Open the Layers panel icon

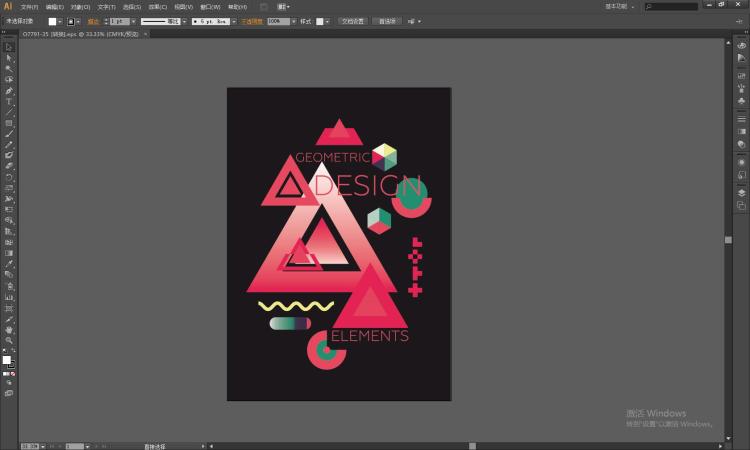point(741,193)
